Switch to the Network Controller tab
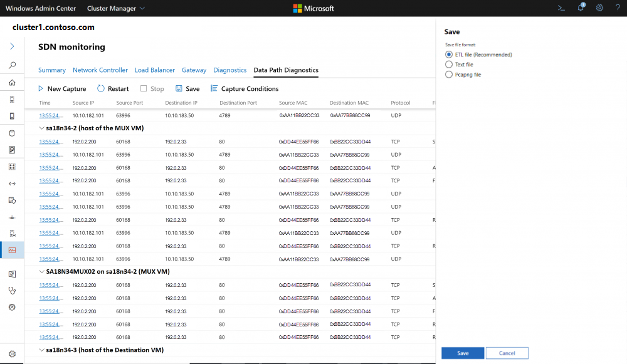The height and width of the screenshot is (364, 627). 100,70
